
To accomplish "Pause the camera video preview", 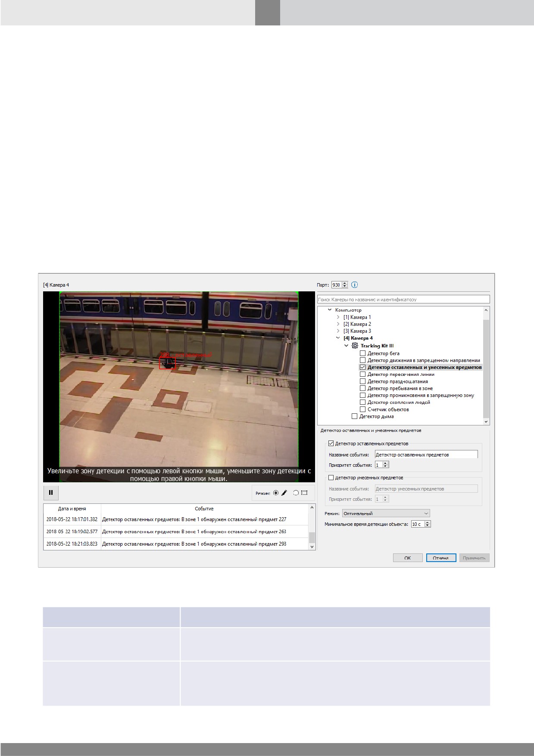I will coord(51,493).
